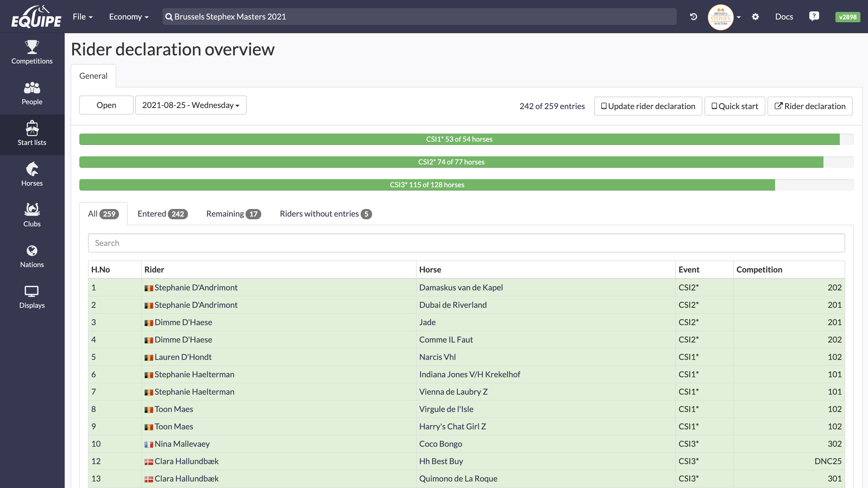Focus the rider Search input field

point(466,243)
